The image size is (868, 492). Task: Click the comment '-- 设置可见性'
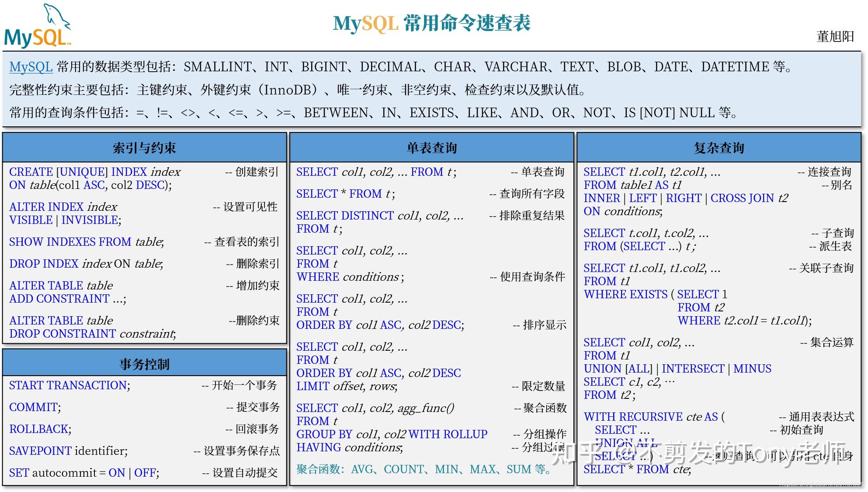(x=245, y=207)
